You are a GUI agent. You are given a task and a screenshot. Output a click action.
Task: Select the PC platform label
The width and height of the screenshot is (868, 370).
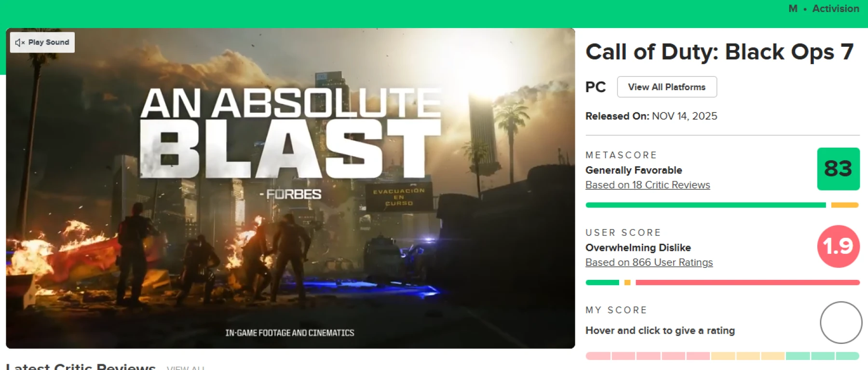click(x=595, y=87)
